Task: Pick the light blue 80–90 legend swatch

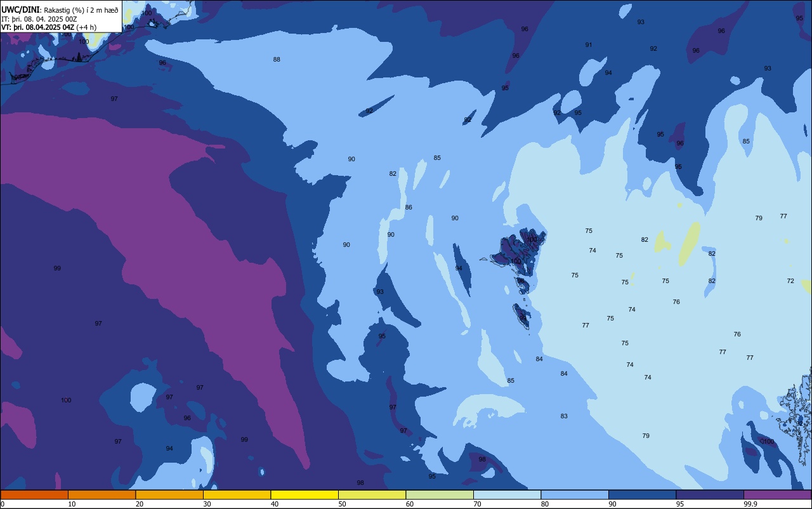Action: 575,494
